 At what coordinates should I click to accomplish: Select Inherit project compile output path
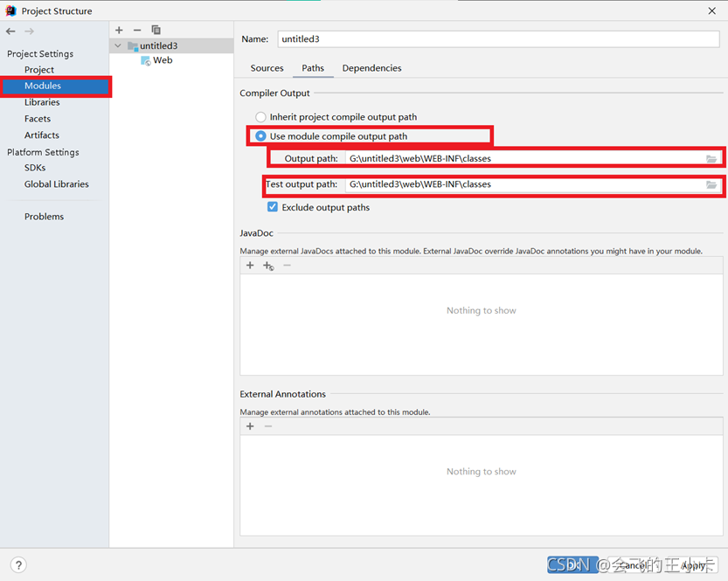click(261, 117)
